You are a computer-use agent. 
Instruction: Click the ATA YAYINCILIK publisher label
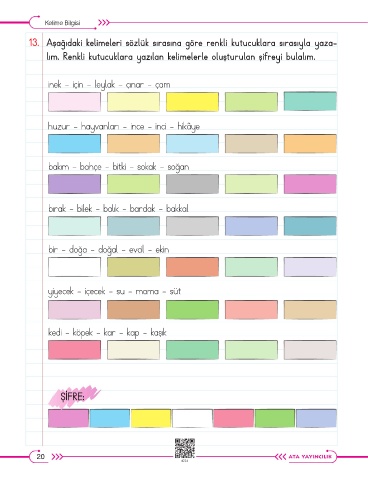coord(310,457)
